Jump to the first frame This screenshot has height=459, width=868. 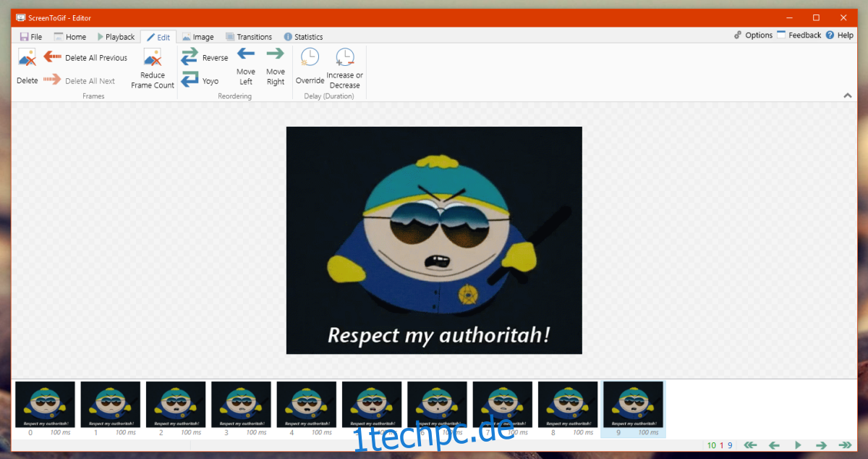(750, 445)
